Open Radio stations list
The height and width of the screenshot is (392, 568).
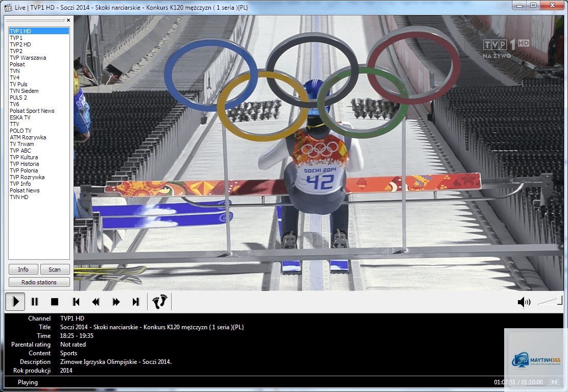(x=39, y=282)
